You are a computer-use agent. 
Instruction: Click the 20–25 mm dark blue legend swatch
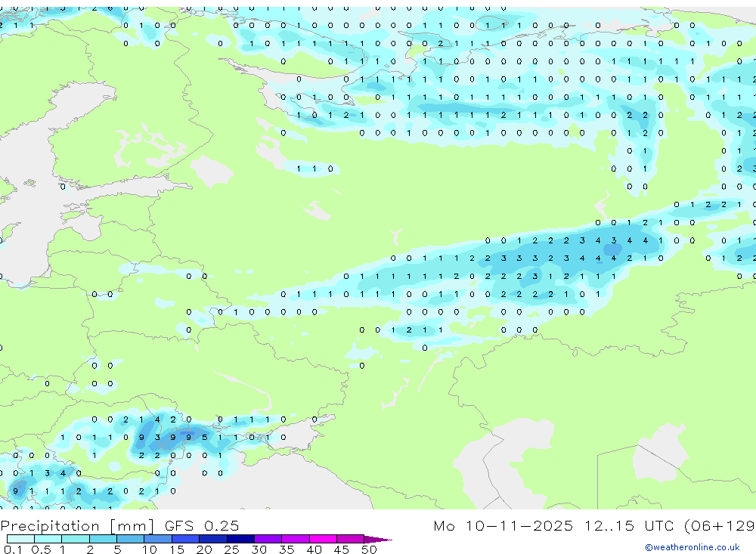pos(213,539)
